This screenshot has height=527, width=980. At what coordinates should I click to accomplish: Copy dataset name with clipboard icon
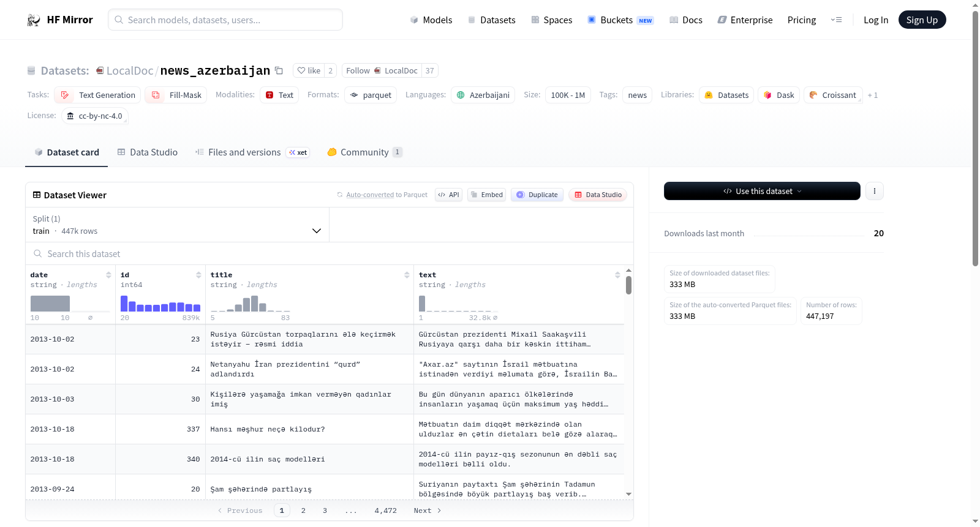point(279,70)
